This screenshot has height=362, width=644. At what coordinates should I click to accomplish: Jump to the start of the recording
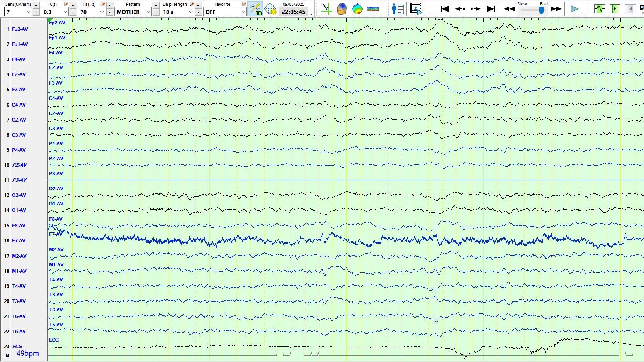coord(444,8)
